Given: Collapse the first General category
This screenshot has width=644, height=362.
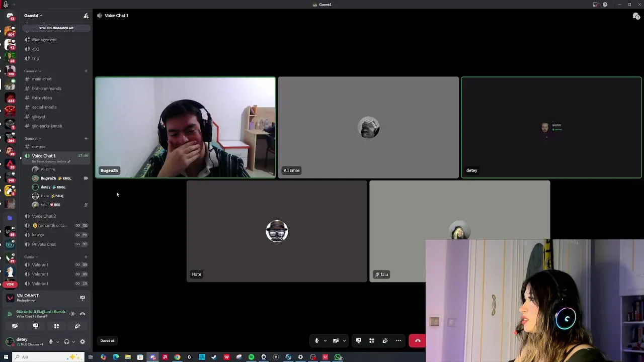Looking at the screenshot, I should [x=32, y=71].
